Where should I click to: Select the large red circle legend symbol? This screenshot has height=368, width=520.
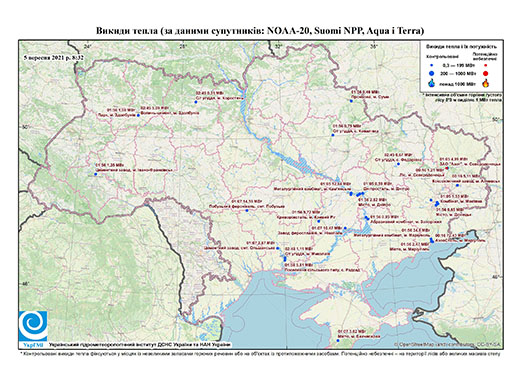coord(485,73)
